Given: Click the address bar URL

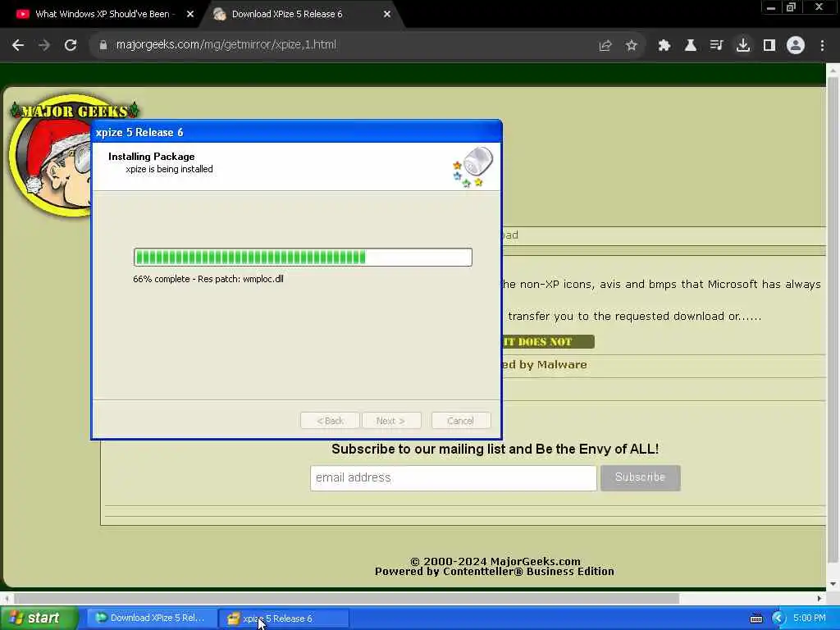Looking at the screenshot, I should click(226, 45).
